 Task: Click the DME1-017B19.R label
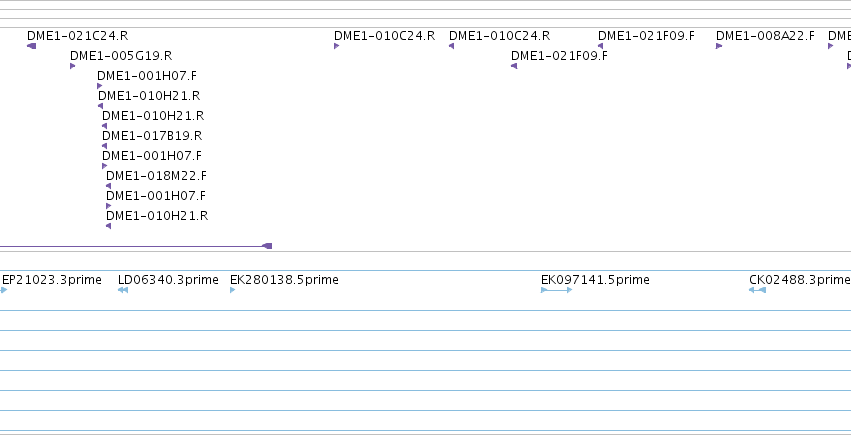[152, 136]
